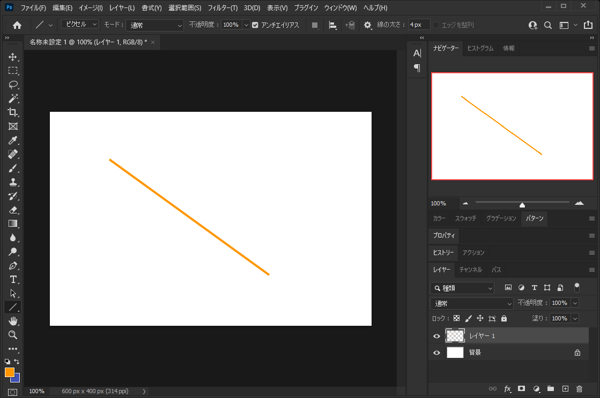Open the ピクセル tool mode dropdown
Viewport: 600px width, 398px height.
80,24
